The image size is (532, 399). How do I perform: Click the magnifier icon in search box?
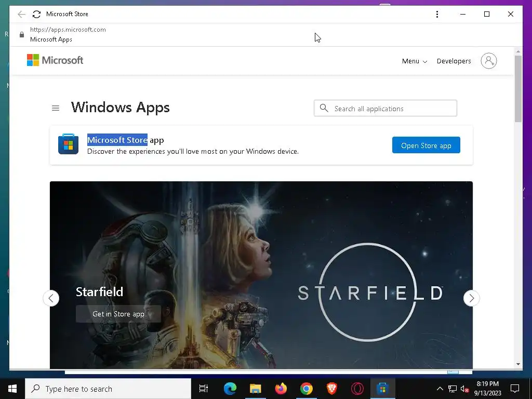point(324,108)
